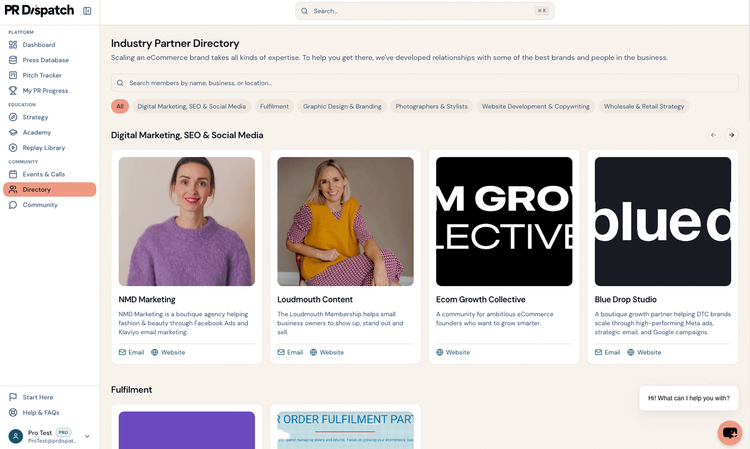Open the chat widget bubble icon
This screenshot has height=449, width=750.
729,433
